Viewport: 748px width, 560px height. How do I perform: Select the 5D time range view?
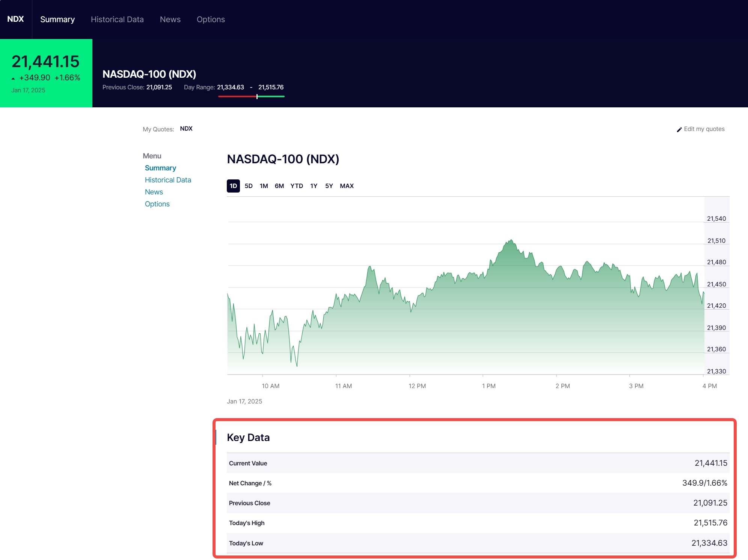[x=248, y=186]
